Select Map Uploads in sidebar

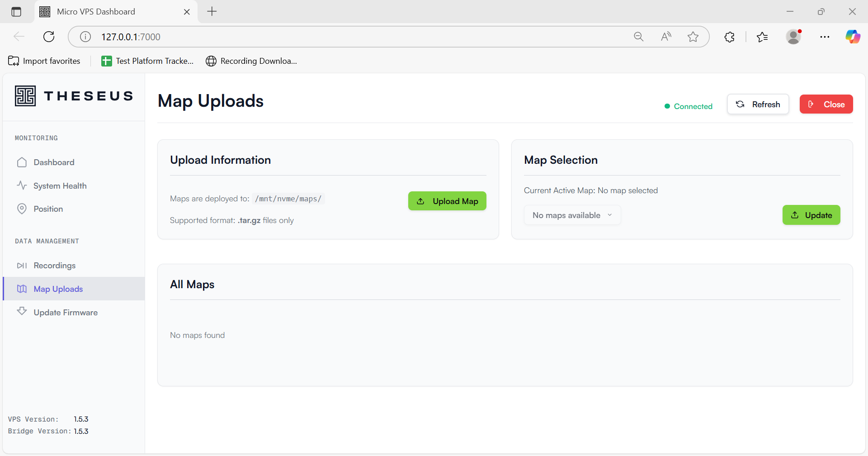coord(58,289)
